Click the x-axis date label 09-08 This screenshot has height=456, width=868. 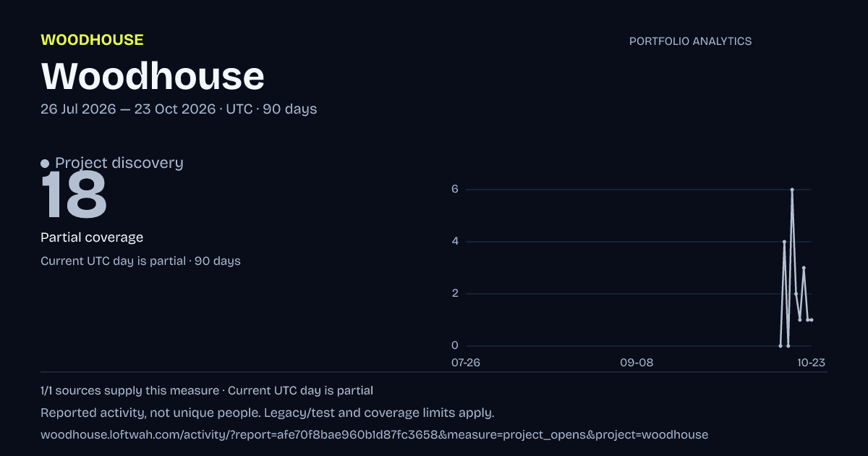point(637,362)
